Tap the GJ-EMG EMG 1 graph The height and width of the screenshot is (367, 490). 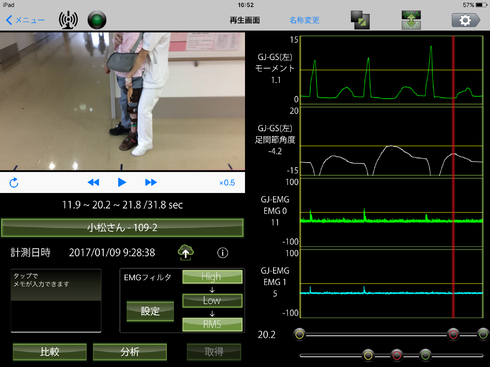pos(392,283)
